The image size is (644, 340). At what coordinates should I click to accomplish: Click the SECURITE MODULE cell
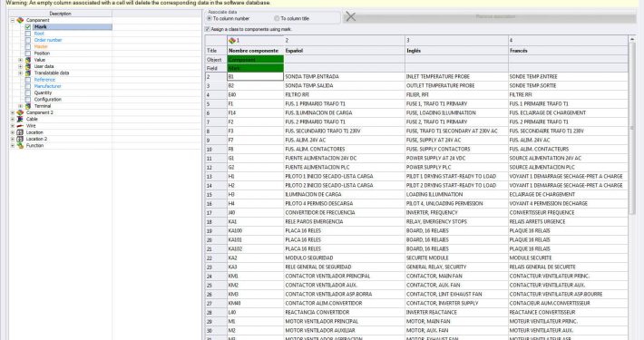[x=456, y=257]
